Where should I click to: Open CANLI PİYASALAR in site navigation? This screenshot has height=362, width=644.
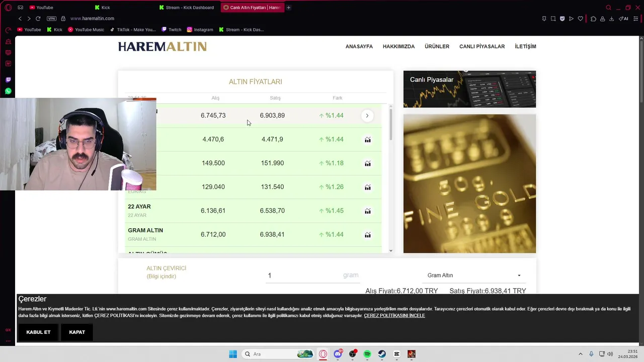point(482,46)
